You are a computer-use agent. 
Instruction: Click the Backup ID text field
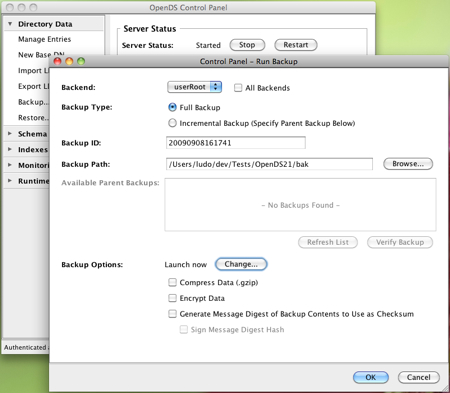tap(236, 143)
